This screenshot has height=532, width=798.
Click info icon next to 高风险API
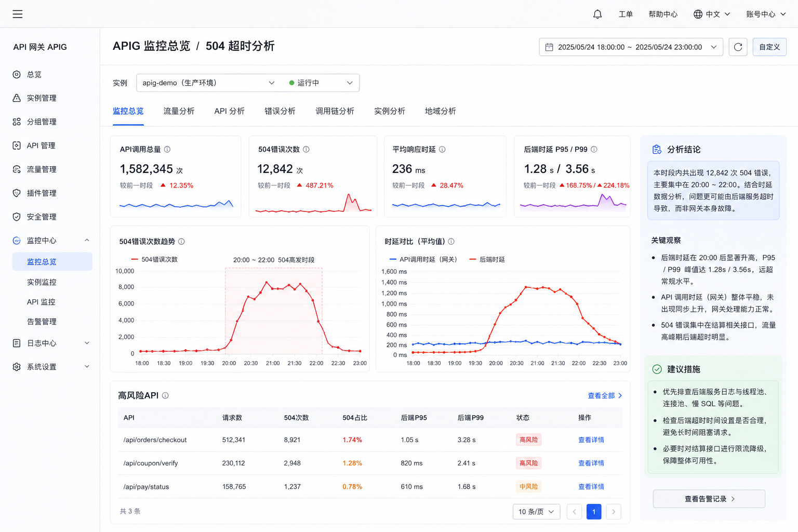coord(165,395)
